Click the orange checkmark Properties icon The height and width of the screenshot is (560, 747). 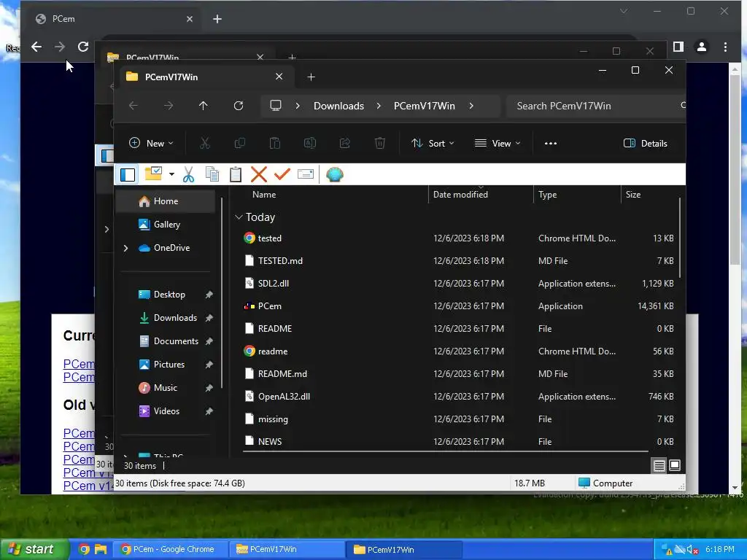tap(282, 174)
